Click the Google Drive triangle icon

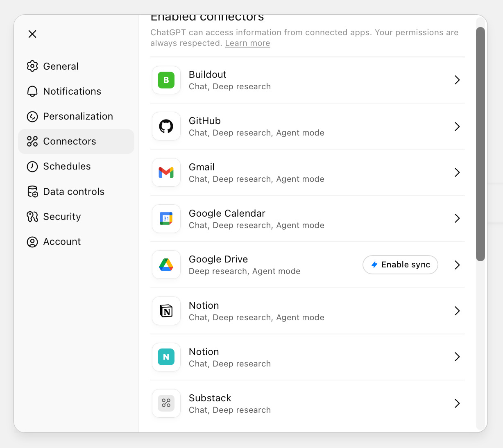coord(166,265)
